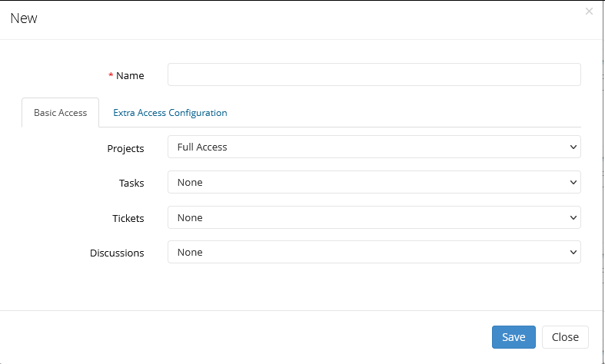Click the Tasks field label
Screen dimensions: 605x364
(x=131, y=184)
